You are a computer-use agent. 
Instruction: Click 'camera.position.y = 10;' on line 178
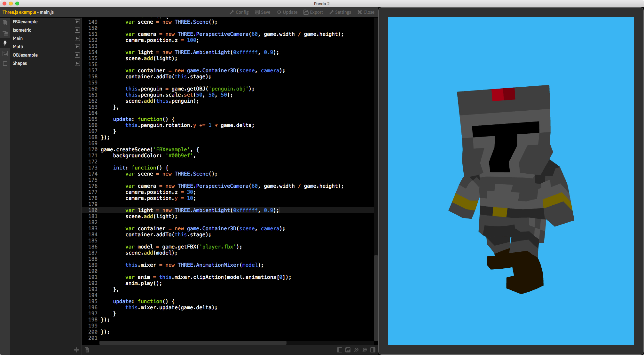(x=161, y=198)
